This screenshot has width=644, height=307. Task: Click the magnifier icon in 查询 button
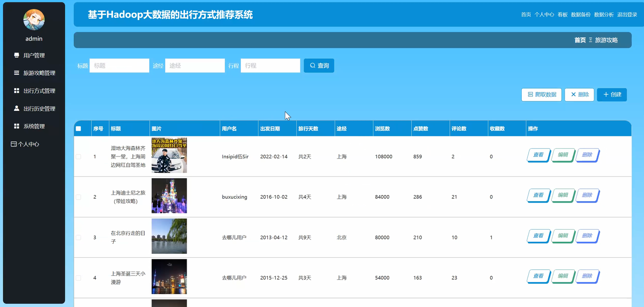[x=313, y=66]
